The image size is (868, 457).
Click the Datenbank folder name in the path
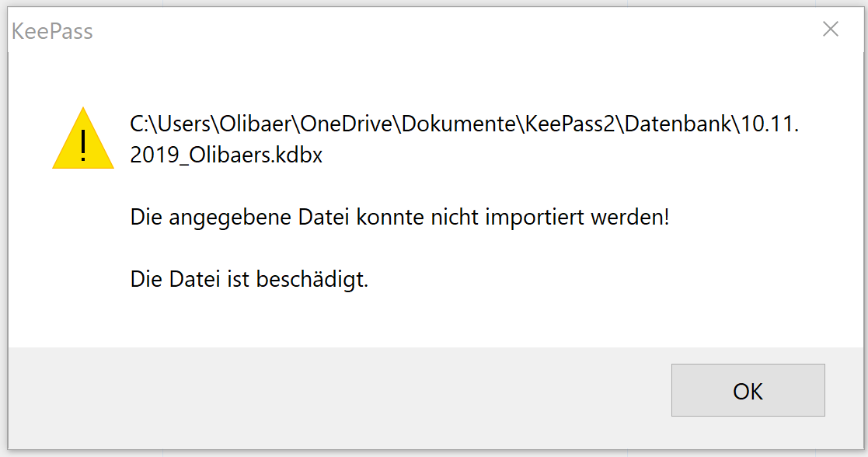tap(678, 124)
